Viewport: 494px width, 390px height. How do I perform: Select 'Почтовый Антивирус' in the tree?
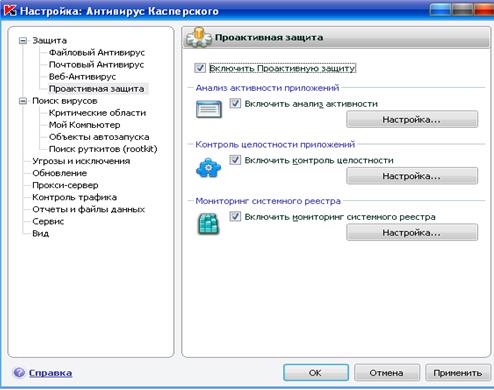[x=96, y=65]
